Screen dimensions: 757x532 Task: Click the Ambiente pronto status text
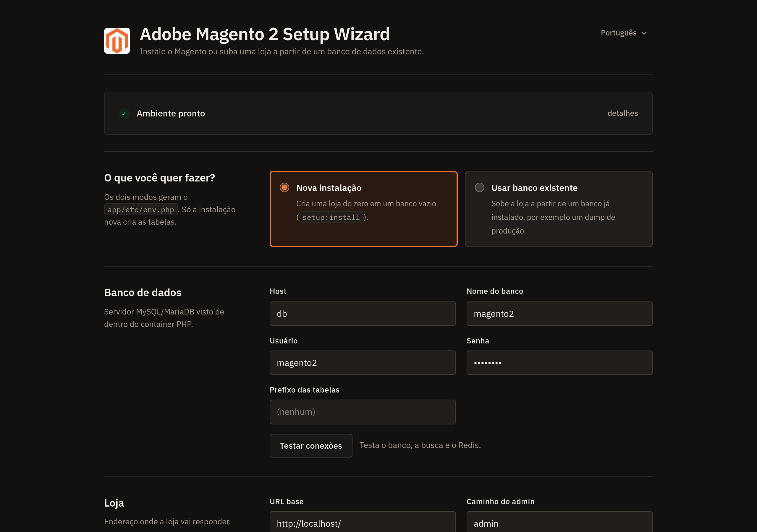click(x=170, y=113)
